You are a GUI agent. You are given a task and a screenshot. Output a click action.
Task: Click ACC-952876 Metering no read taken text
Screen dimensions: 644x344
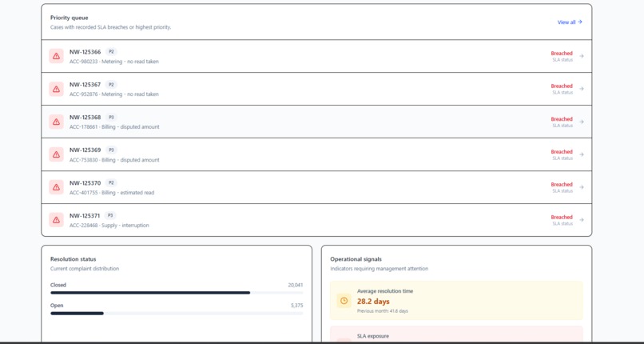[x=114, y=94]
